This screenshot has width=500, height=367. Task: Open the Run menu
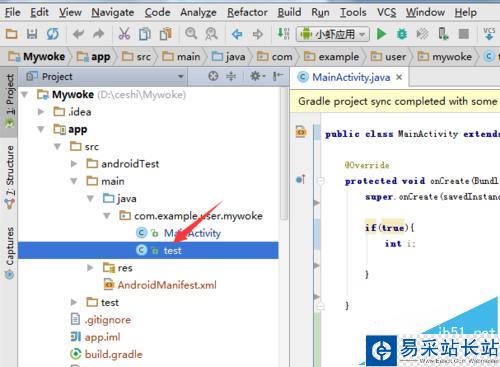[320, 12]
